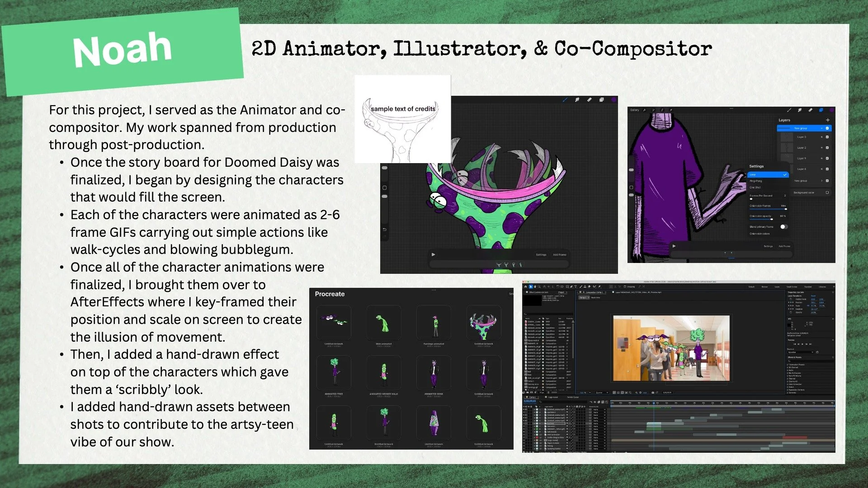Select the eraser tool above the purple shirt canvas
868x488 pixels.
click(x=810, y=110)
